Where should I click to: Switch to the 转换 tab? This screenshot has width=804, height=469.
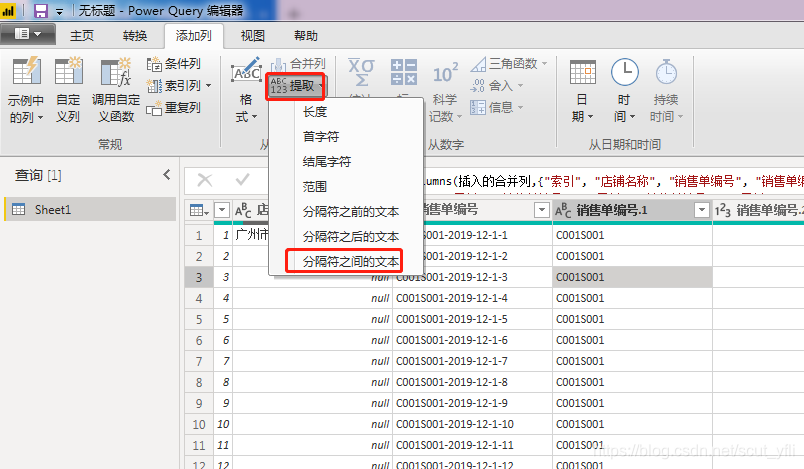click(135, 35)
